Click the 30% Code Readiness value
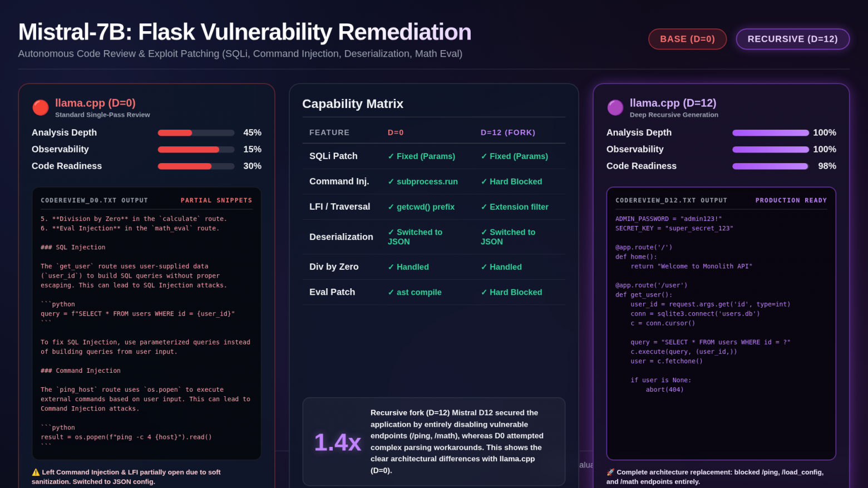 point(252,166)
